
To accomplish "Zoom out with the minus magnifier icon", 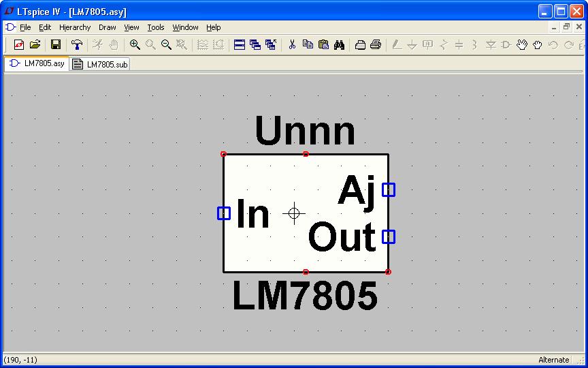I will pyautogui.click(x=166, y=45).
